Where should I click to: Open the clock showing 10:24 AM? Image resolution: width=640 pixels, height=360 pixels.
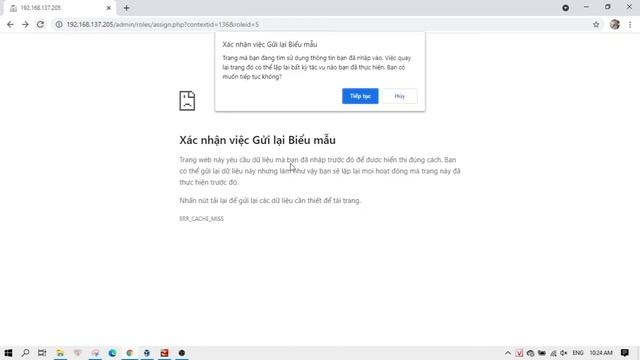601,353
